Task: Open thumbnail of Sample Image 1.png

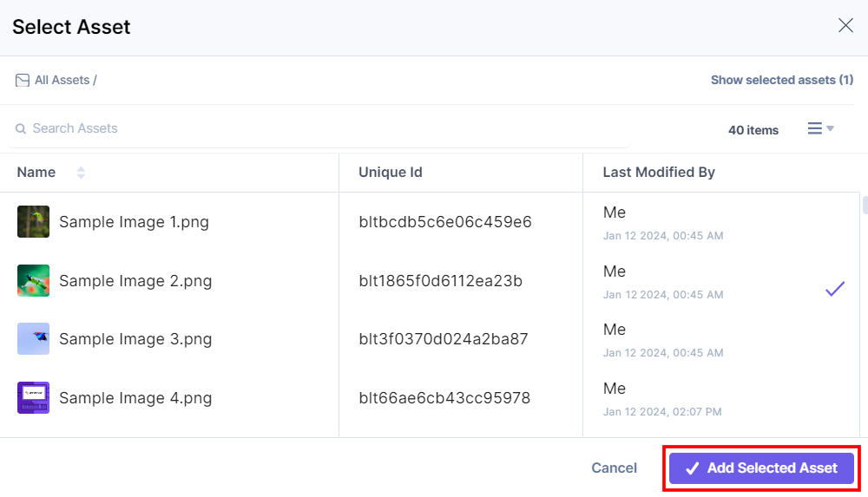Action: (33, 221)
